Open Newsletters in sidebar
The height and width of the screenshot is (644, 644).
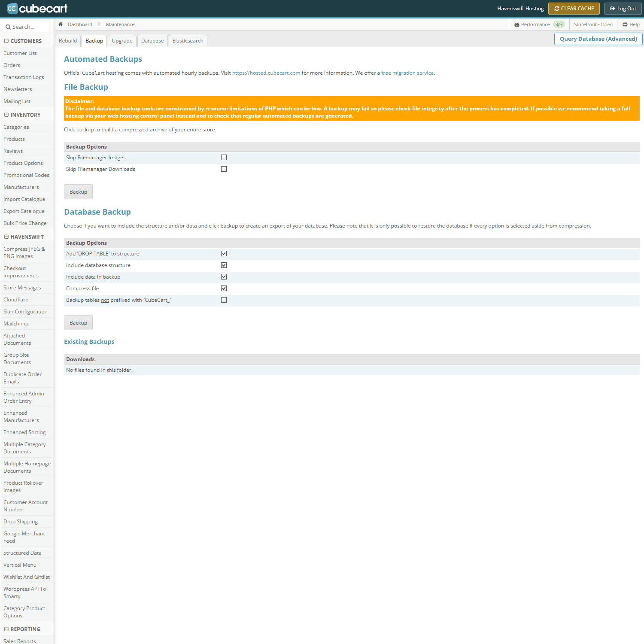click(x=27, y=89)
